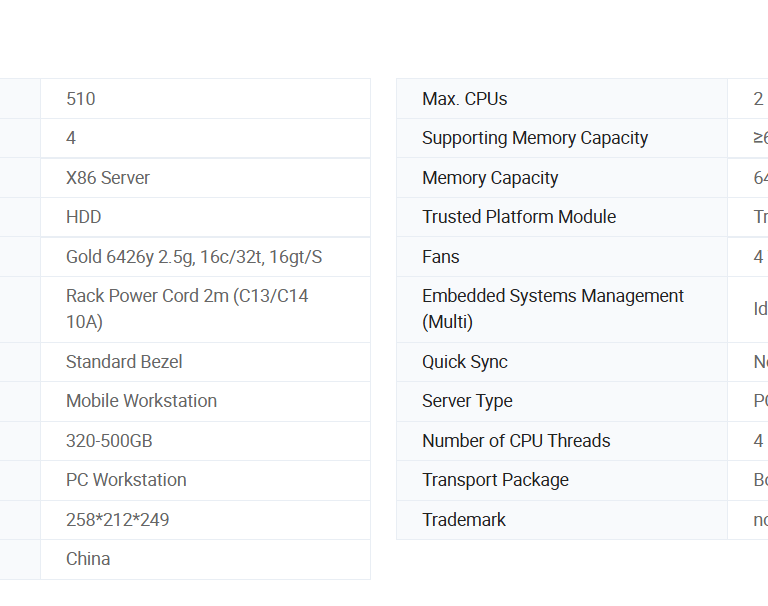Select the "320-500GB" cell
Screen dimensions: 768x606
[109, 441]
